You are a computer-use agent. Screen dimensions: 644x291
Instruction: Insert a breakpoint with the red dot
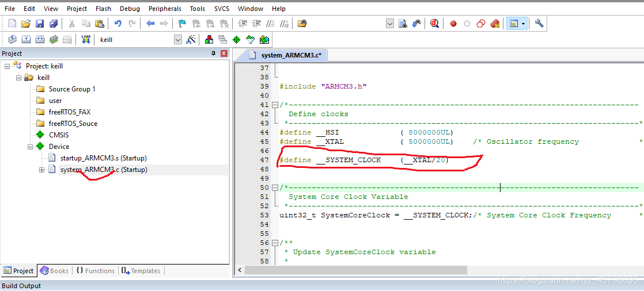coord(453,24)
